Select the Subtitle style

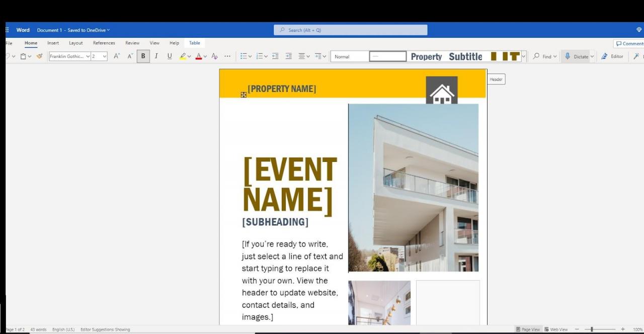[x=465, y=56]
